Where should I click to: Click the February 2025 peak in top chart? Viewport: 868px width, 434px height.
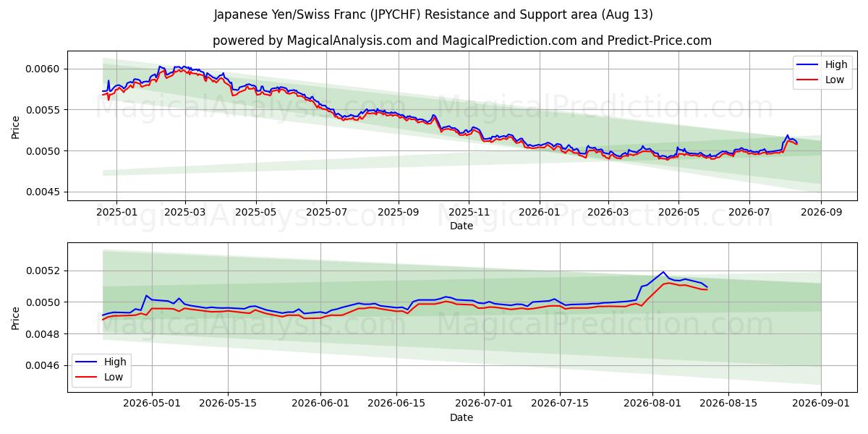160,67
